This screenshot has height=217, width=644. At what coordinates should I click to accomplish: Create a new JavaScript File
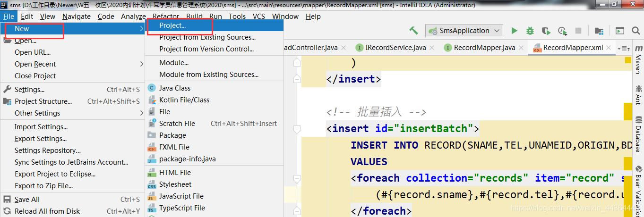click(214, 196)
